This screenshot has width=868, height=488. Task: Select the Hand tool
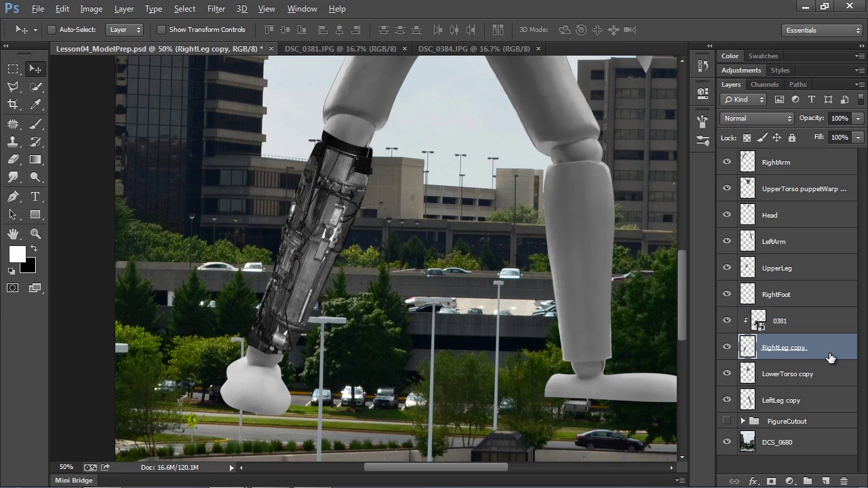coord(13,234)
